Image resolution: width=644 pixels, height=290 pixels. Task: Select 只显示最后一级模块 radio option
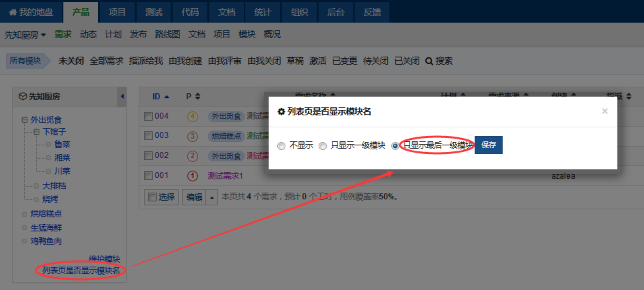(x=395, y=146)
